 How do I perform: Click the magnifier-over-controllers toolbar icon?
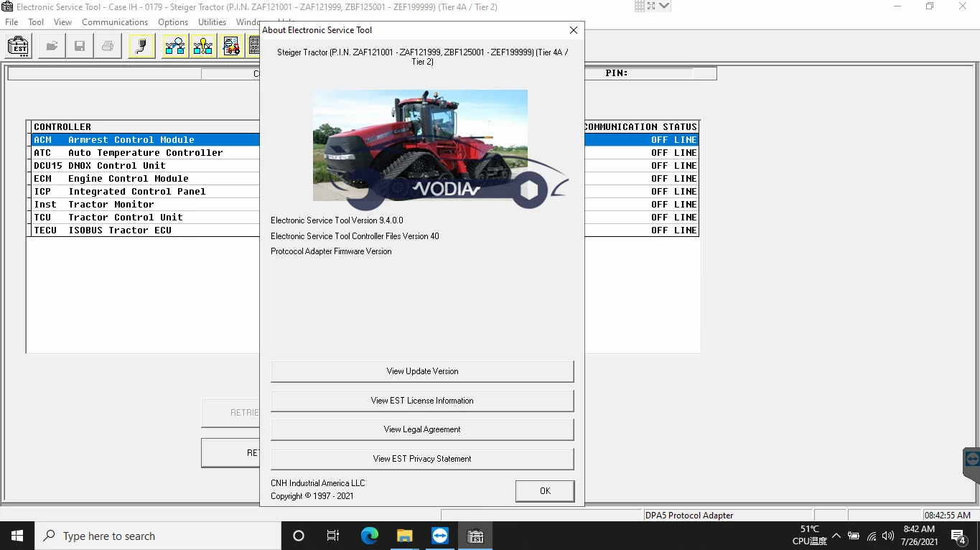click(175, 47)
